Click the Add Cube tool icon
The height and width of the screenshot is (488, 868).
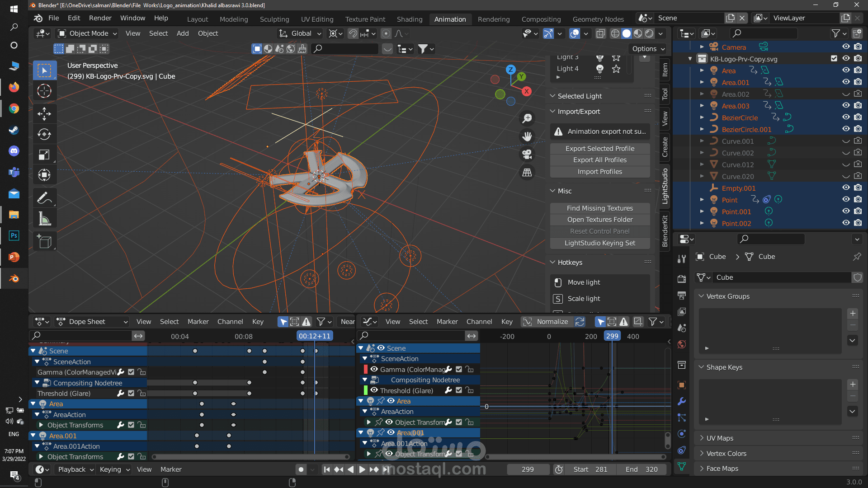click(x=44, y=242)
